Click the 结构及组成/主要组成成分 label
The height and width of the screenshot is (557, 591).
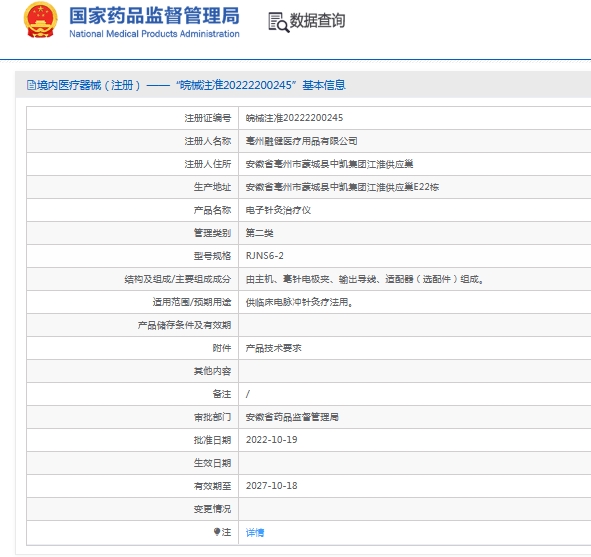[x=178, y=279]
